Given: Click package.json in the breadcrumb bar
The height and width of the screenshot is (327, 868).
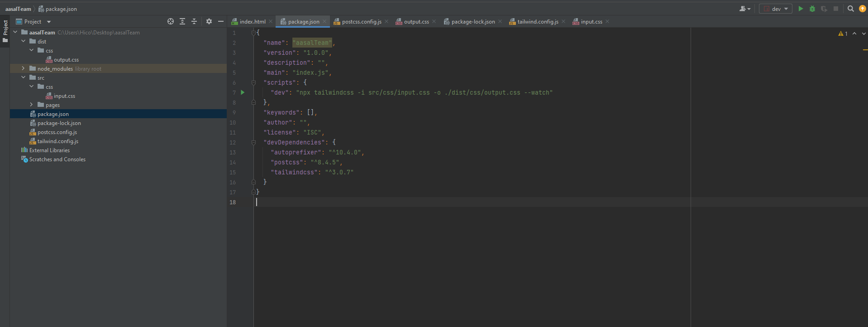Looking at the screenshot, I should 57,9.
